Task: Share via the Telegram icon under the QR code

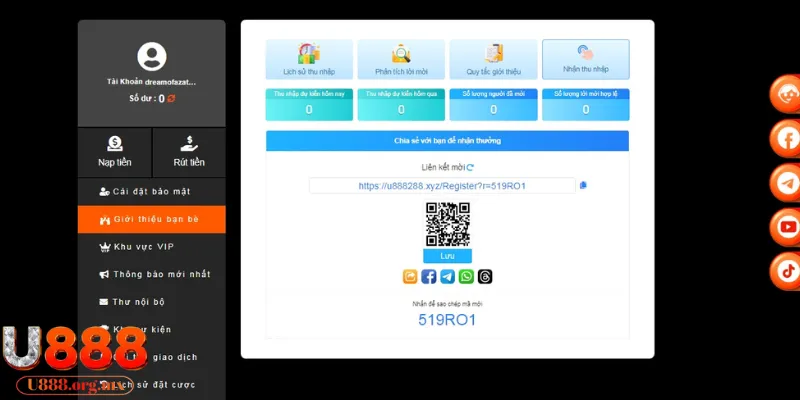Action: pos(447,277)
